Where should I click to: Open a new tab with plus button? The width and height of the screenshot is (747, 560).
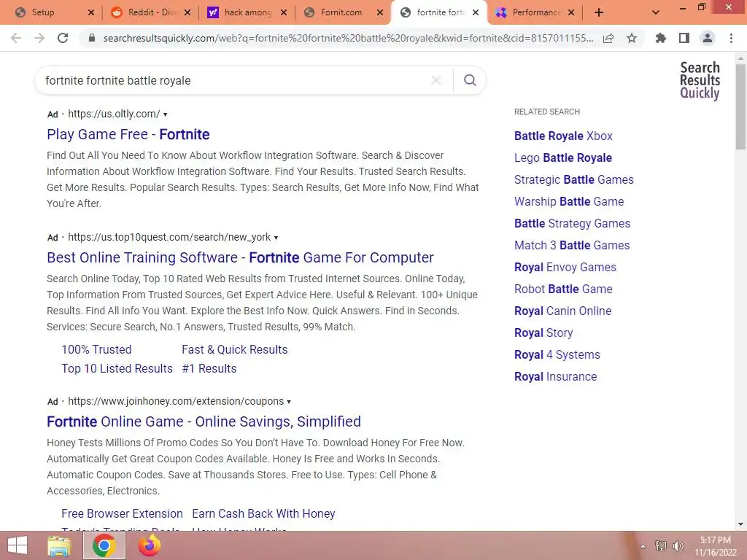pos(599,13)
